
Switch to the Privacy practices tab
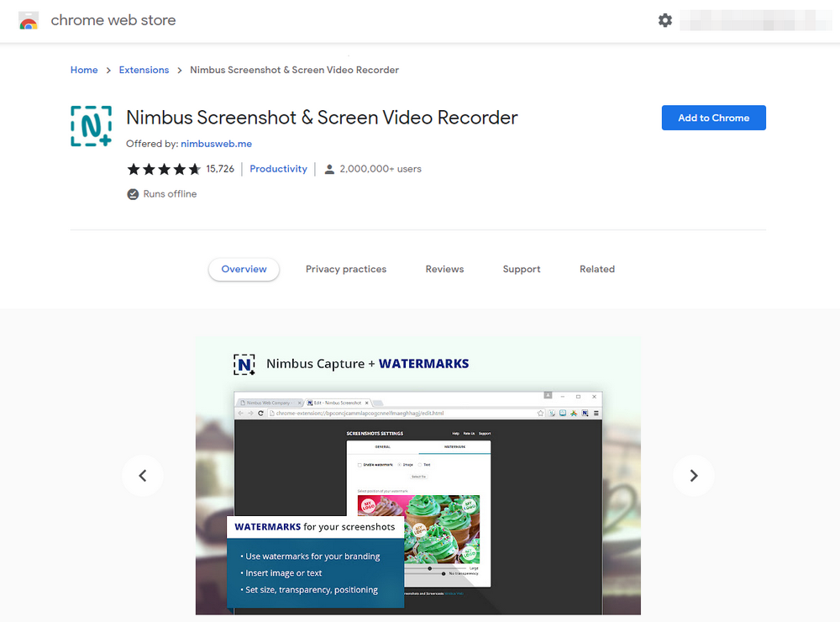point(346,269)
